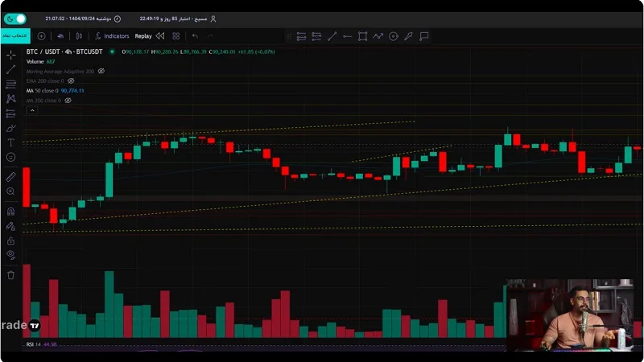
Task: Pick the text annotation tool
Action: click(10, 142)
